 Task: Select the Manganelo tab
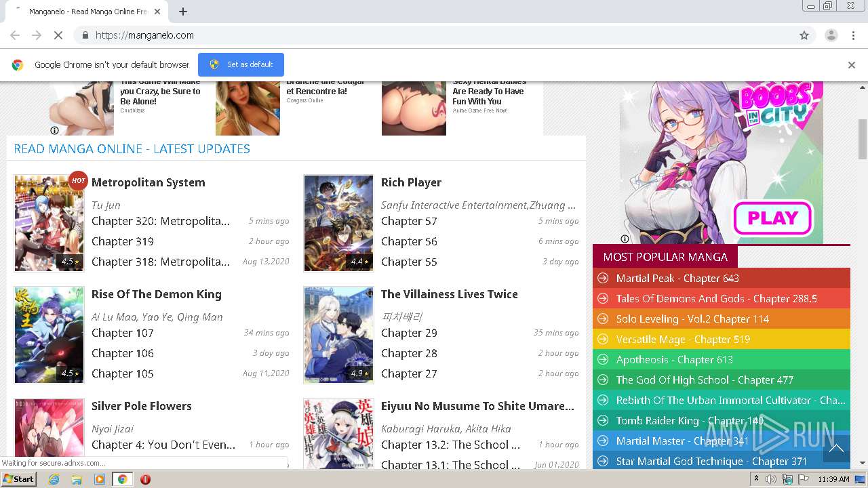click(x=87, y=12)
